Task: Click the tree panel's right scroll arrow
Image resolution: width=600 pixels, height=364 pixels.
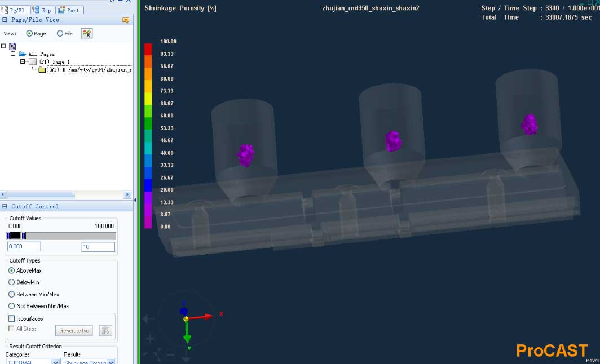Action: point(127,195)
